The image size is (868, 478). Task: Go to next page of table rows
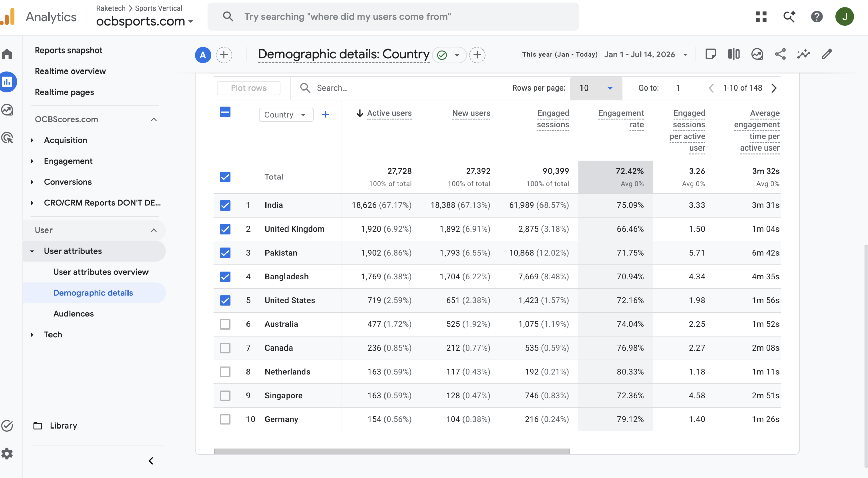coord(774,88)
